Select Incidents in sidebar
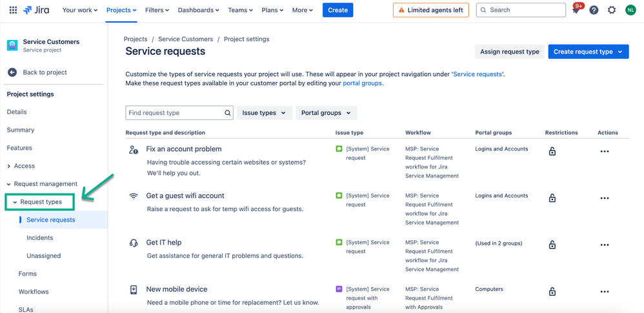This screenshot has height=313, width=644. pos(40,238)
